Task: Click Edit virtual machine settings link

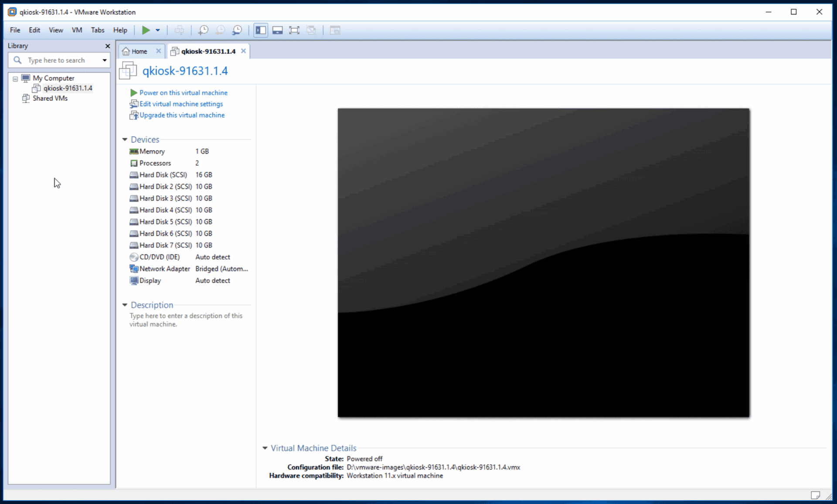Action: coord(180,104)
